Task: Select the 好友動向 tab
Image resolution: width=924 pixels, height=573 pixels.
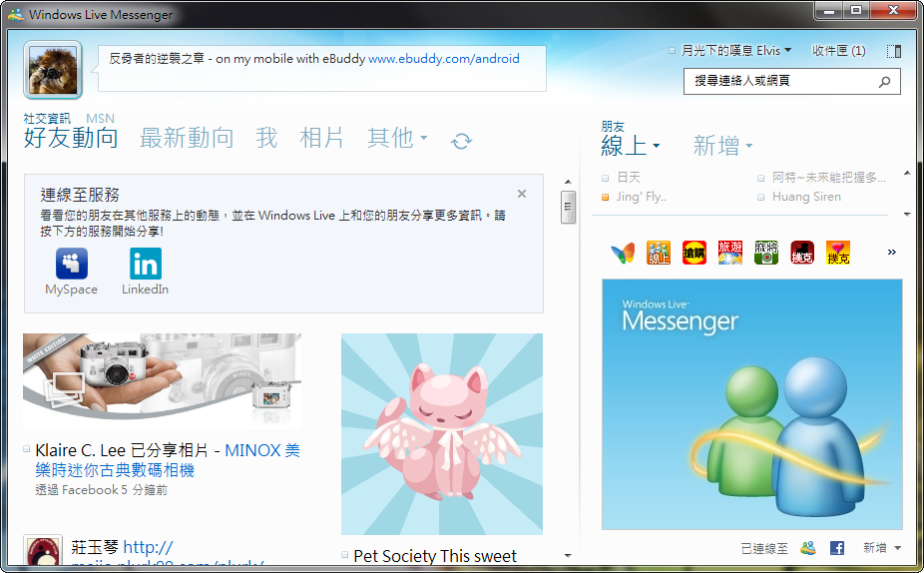Action: click(x=71, y=138)
